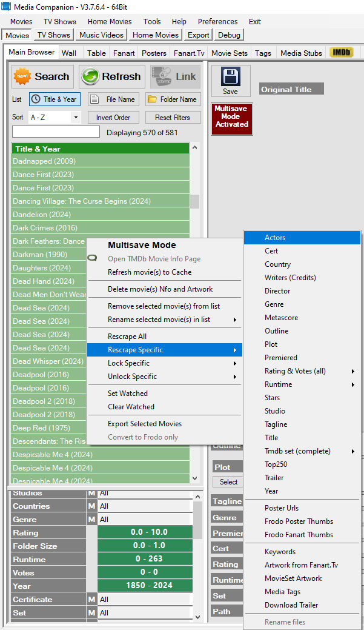Viewport: 364px width, 630px height.
Task: Select Download Trailer in submenu
Action: [302, 605]
